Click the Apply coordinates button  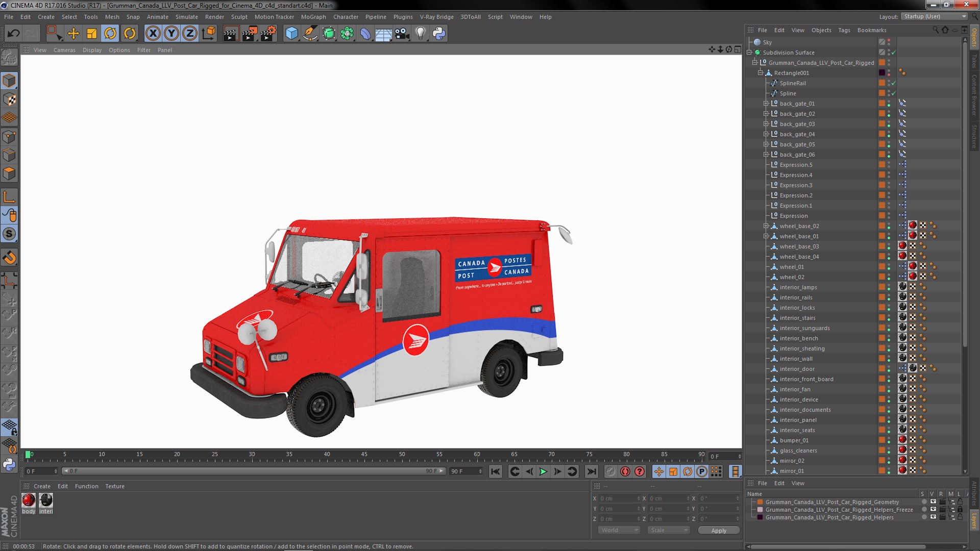(x=719, y=531)
